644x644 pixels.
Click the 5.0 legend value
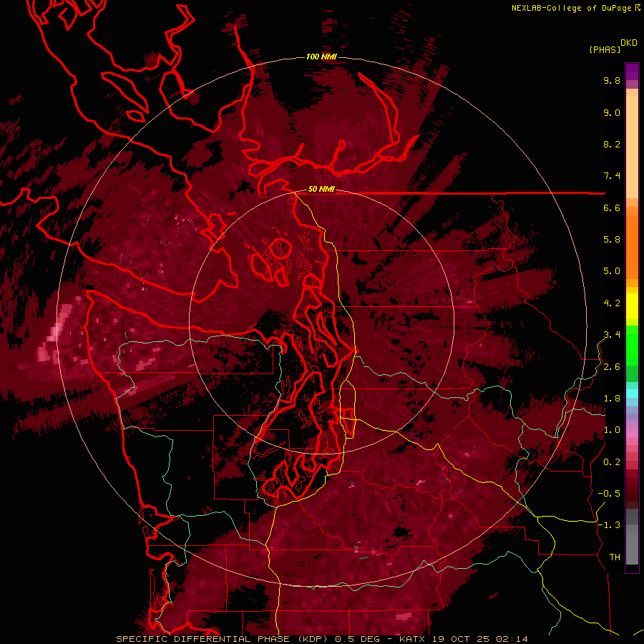pyautogui.click(x=612, y=271)
